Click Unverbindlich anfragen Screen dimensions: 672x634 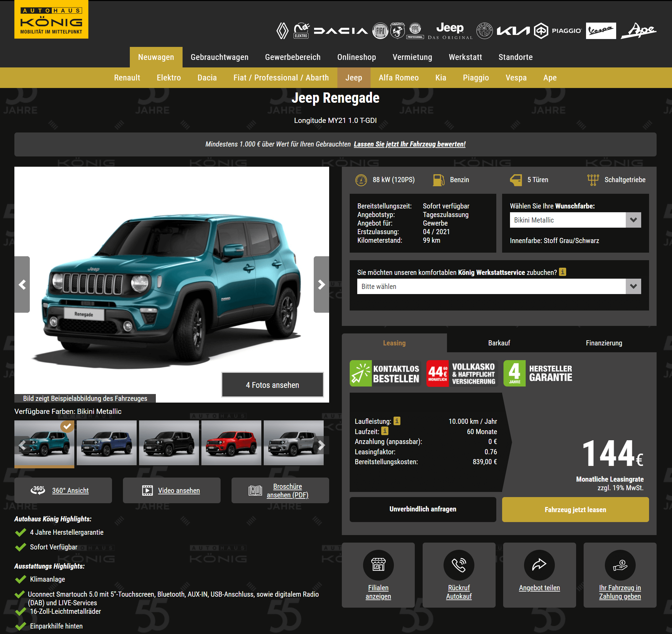pyautogui.click(x=423, y=509)
